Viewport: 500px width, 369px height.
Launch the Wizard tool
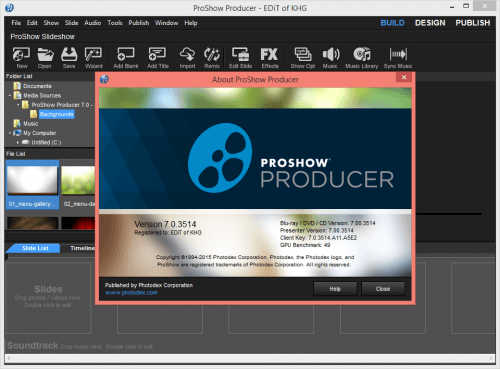pyautogui.click(x=94, y=58)
